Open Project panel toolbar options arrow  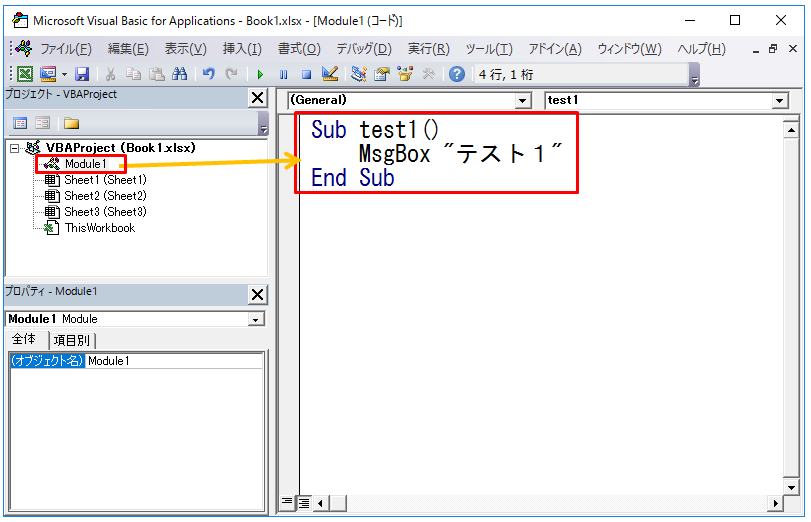click(263, 124)
